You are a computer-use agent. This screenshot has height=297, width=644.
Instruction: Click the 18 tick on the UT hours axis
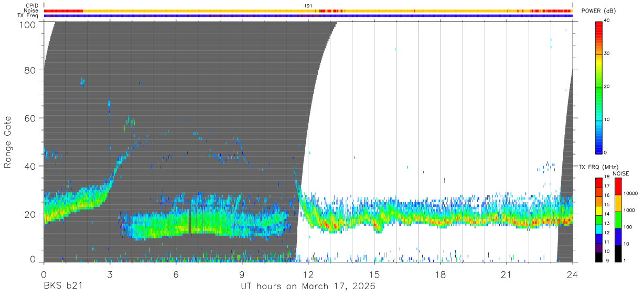click(x=441, y=274)
